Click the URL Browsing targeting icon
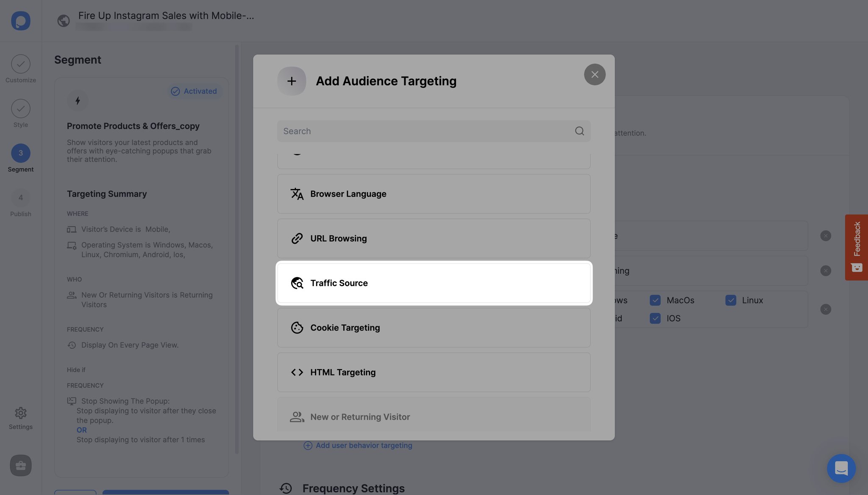Viewport: 868px width, 495px height. click(x=296, y=238)
